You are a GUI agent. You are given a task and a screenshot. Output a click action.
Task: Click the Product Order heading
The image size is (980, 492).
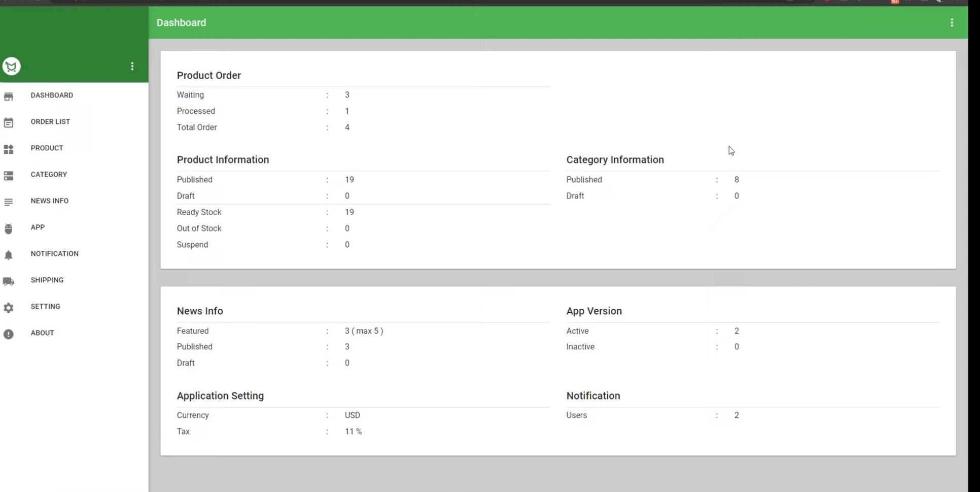click(x=209, y=75)
